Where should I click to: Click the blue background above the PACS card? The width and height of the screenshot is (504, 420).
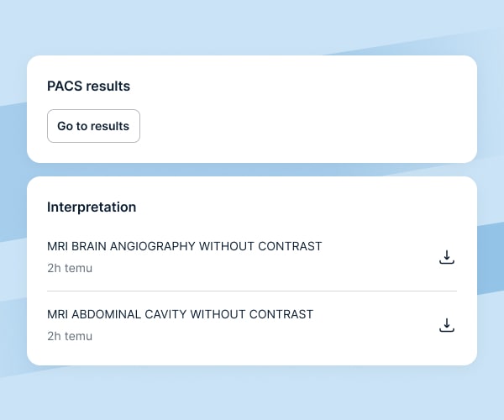pos(252,25)
